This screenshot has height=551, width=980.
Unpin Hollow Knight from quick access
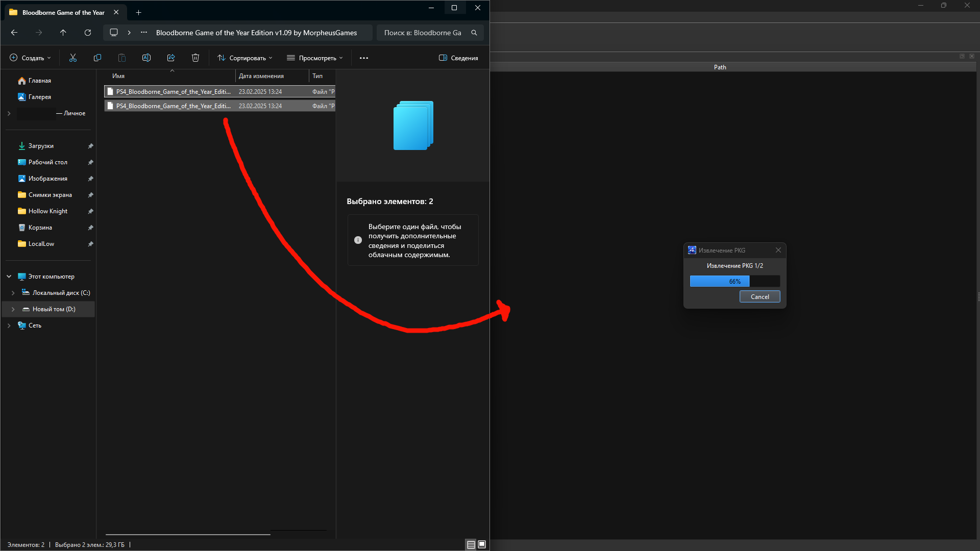(90, 211)
